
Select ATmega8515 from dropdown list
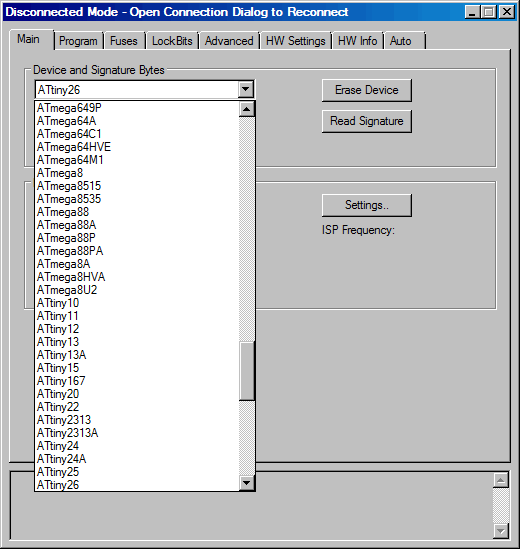click(x=137, y=186)
